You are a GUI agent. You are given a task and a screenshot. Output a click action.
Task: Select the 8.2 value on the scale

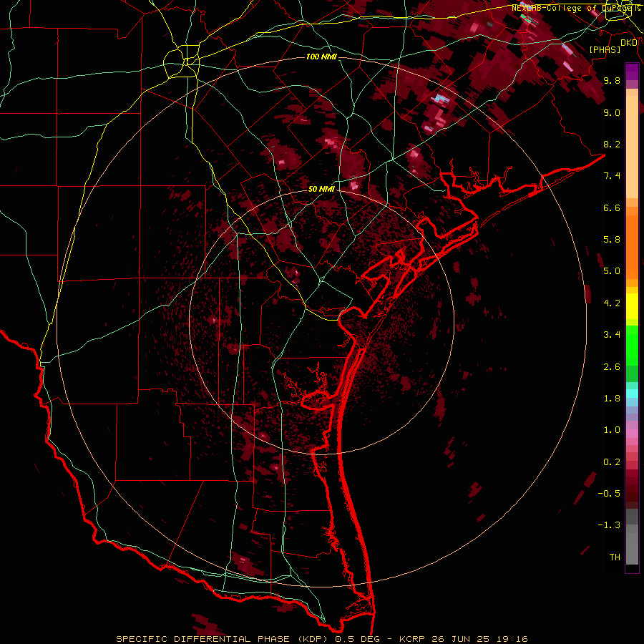pos(612,144)
